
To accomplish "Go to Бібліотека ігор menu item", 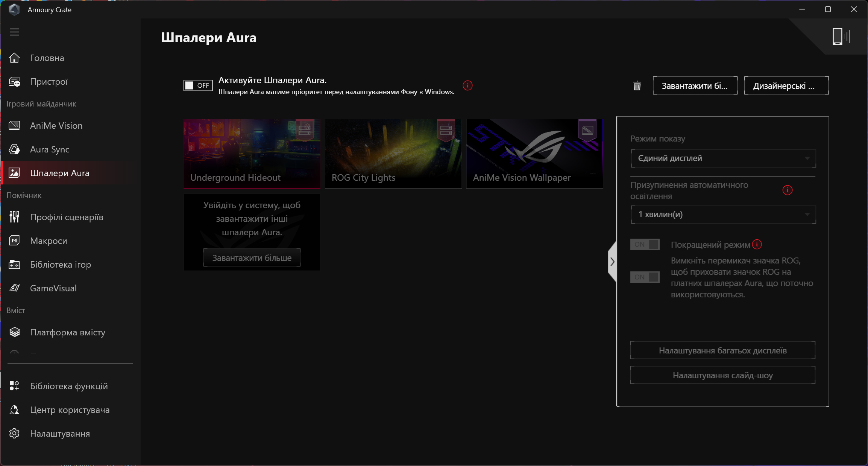I will 61,265.
